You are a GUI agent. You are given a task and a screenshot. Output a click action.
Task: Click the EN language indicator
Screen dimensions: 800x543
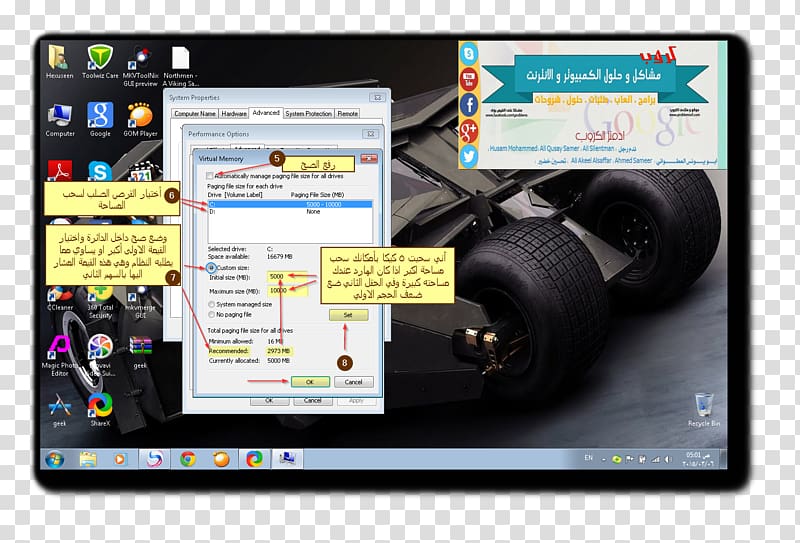pos(588,458)
